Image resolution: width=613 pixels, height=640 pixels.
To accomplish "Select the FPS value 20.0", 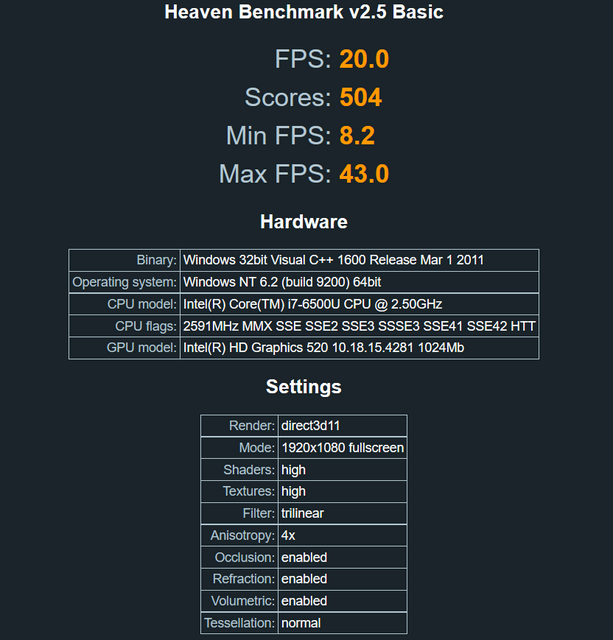I will [364, 59].
